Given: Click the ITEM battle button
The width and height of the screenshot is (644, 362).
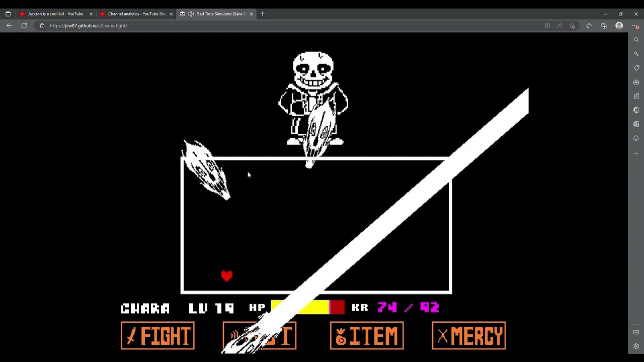Looking at the screenshot, I should 367,335.
